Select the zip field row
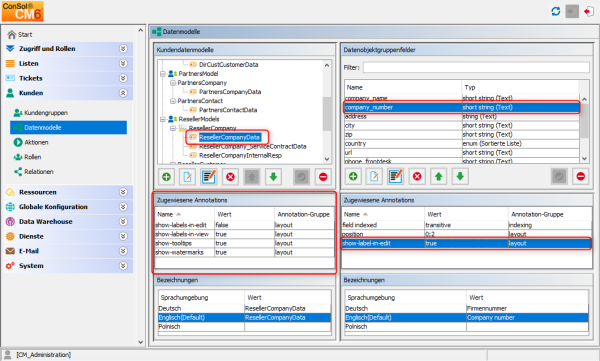The image size is (600, 361). point(461,134)
